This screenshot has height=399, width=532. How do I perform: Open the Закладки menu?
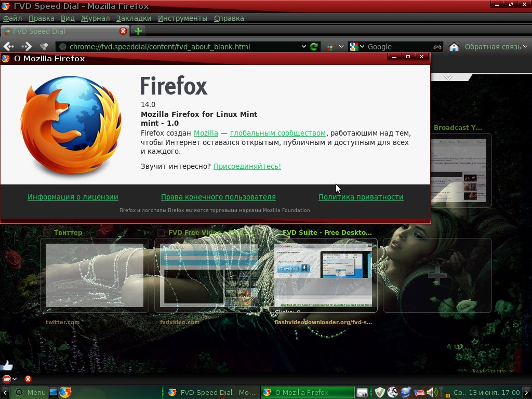(x=134, y=18)
